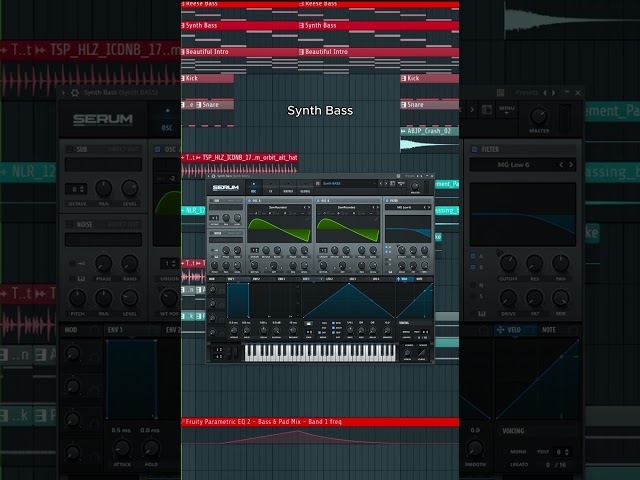Click the save preset icon in Serum's header
Viewport: 640px width, 480px height.
pos(393,183)
